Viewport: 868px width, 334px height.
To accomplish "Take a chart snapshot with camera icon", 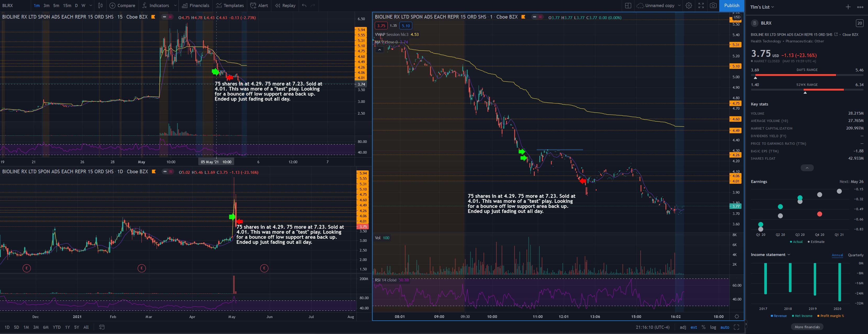I will [x=713, y=5].
